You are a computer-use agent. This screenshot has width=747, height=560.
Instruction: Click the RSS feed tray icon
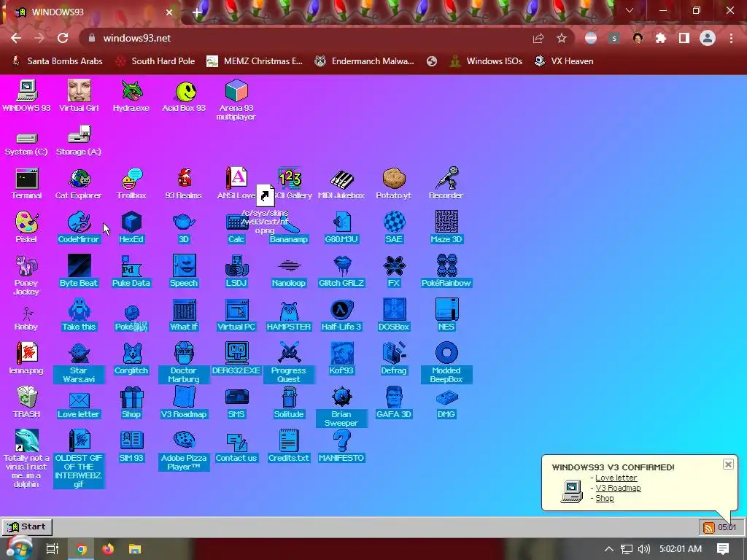[709, 527]
